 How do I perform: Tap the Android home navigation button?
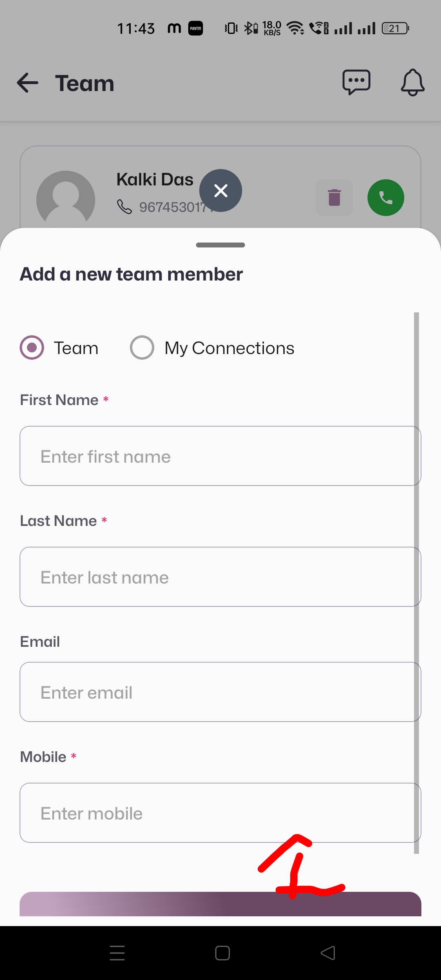click(223, 953)
